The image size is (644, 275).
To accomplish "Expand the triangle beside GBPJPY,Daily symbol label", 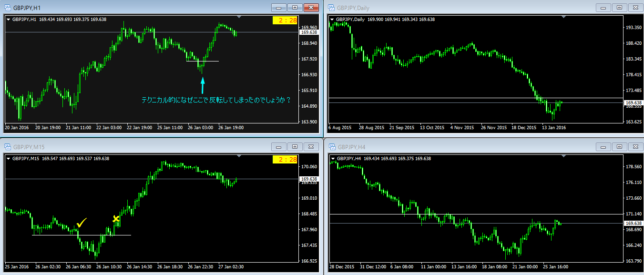I will pyautogui.click(x=332, y=20).
